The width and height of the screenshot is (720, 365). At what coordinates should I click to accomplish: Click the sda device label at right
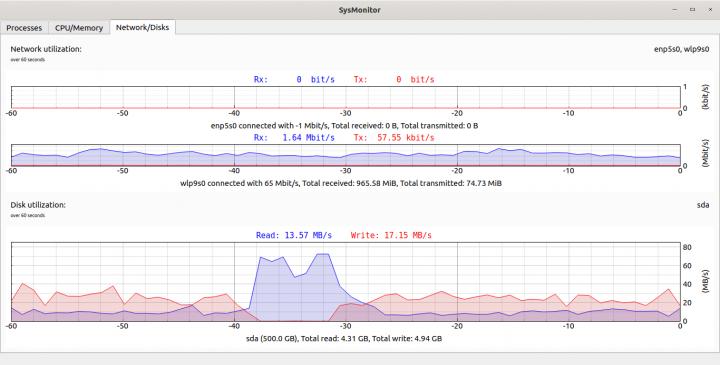tap(703, 205)
